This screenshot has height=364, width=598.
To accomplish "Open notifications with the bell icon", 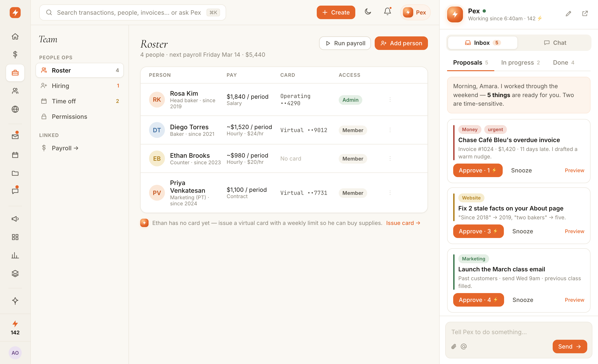I will point(388,12).
